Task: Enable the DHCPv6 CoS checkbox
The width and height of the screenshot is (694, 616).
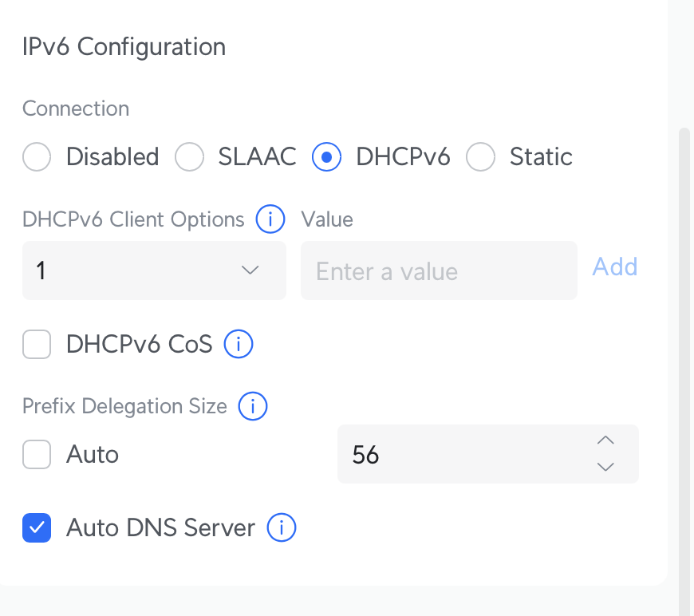Action: point(37,344)
